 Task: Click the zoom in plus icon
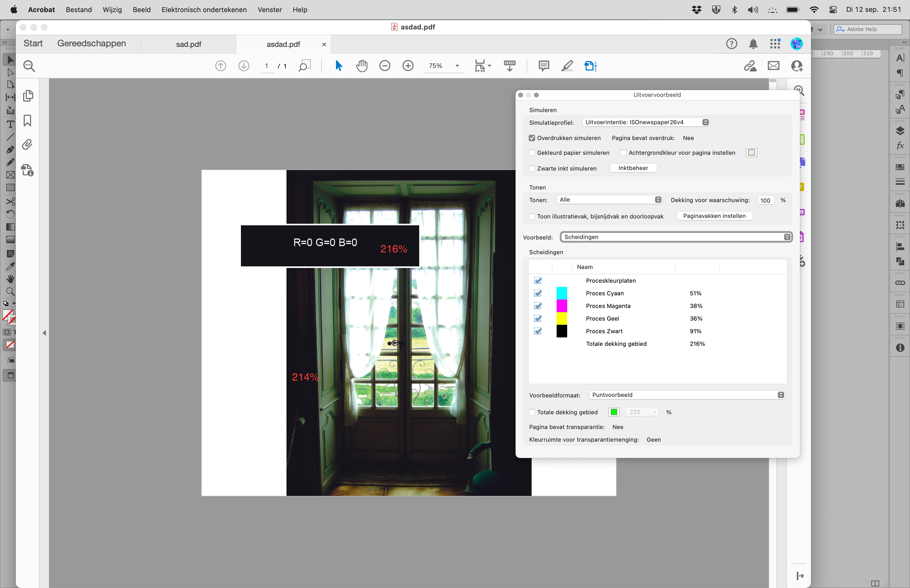[x=408, y=66]
